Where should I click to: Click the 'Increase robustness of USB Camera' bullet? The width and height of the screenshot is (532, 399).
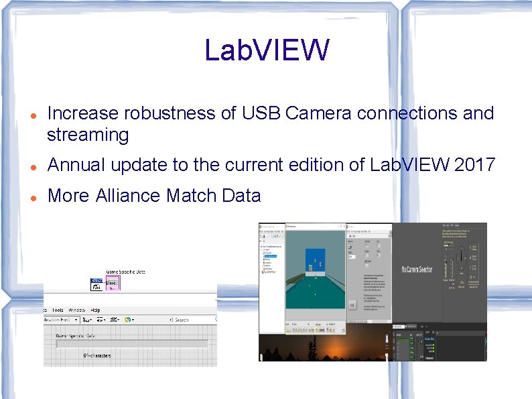(x=271, y=123)
